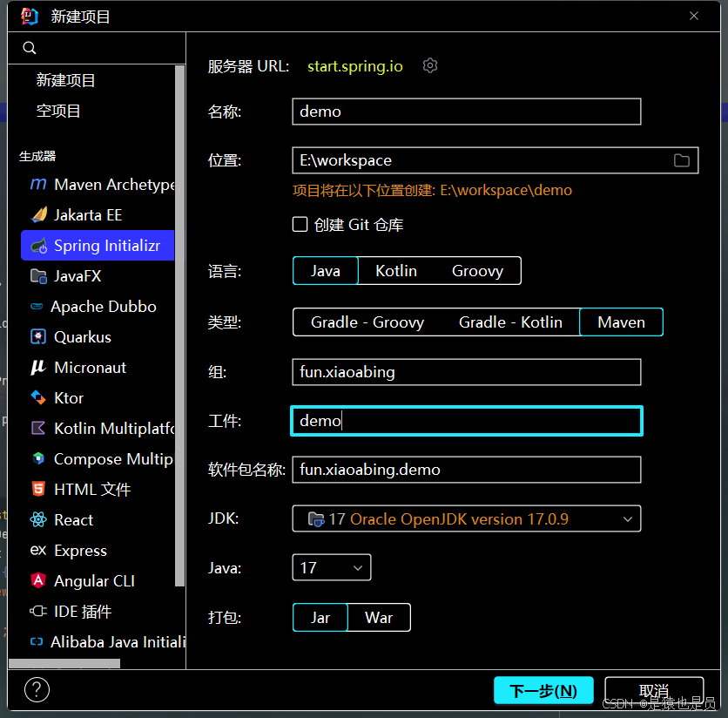Click the IDE plugin plug icon
The width and height of the screenshot is (728, 718).
coord(38,611)
